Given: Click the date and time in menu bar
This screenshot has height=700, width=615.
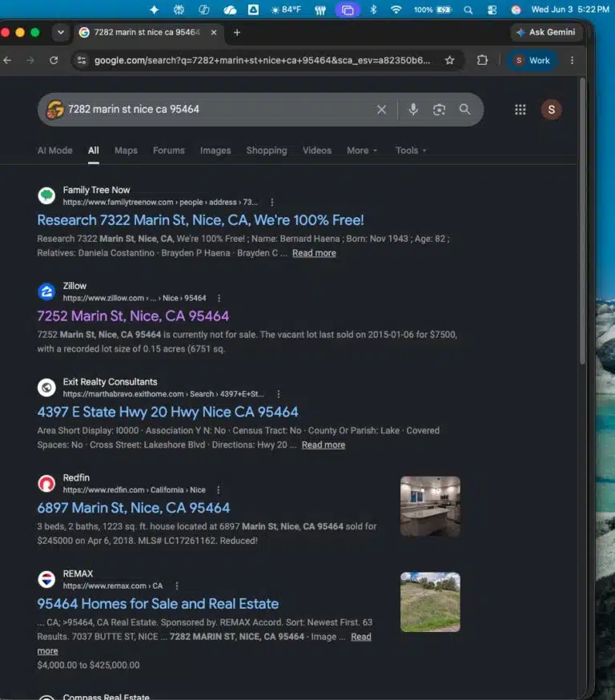Looking at the screenshot, I should (x=570, y=10).
